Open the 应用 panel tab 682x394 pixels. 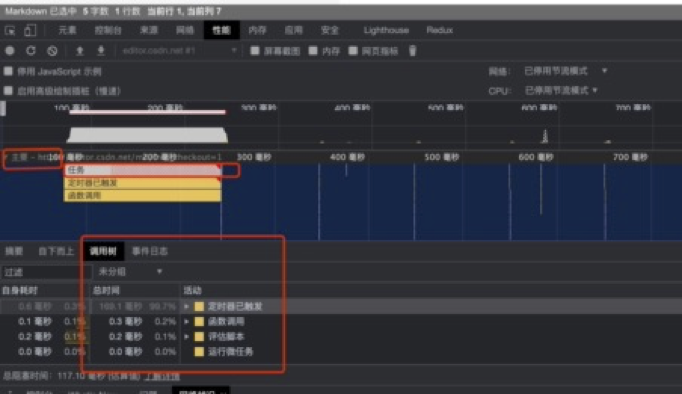293,30
